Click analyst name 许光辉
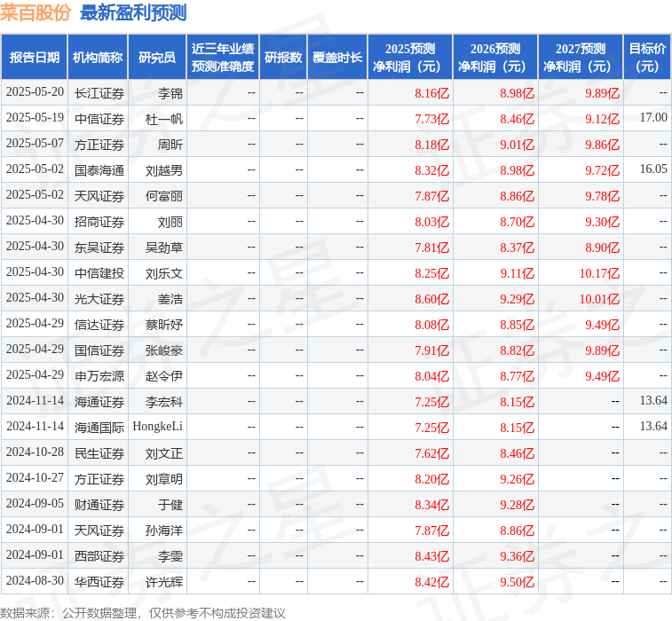672x621 pixels. pyautogui.click(x=164, y=582)
